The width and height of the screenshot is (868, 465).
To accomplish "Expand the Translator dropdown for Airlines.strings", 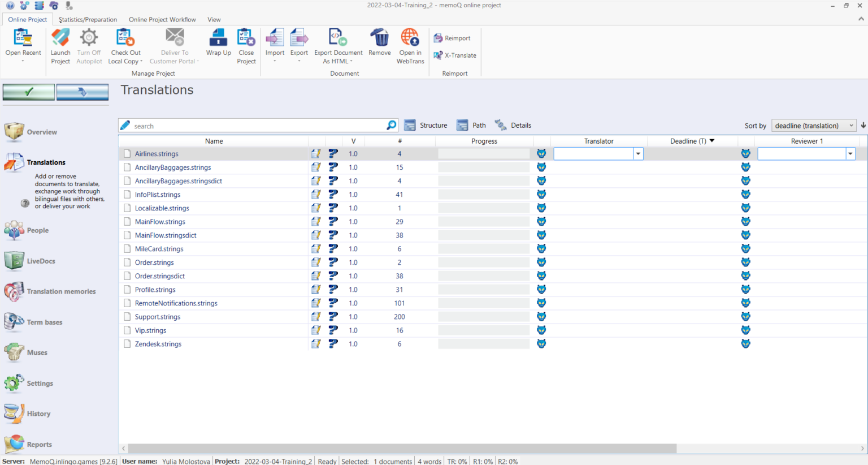I will point(638,153).
